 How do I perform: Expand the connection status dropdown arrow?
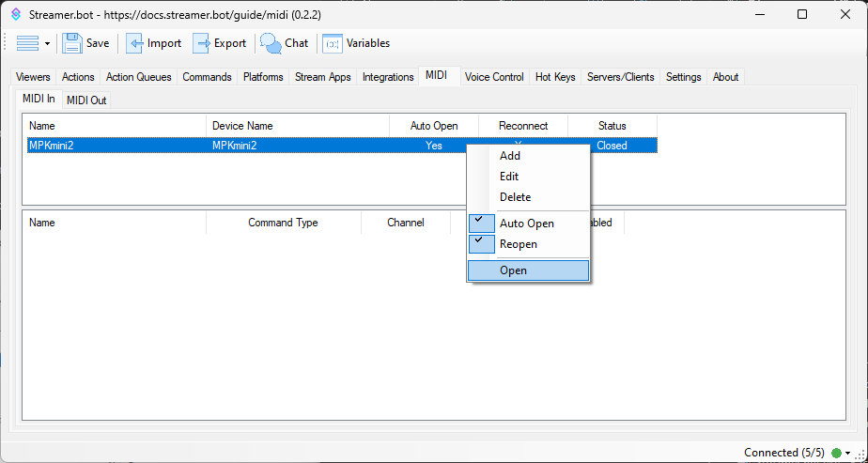(x=848, y=453)
